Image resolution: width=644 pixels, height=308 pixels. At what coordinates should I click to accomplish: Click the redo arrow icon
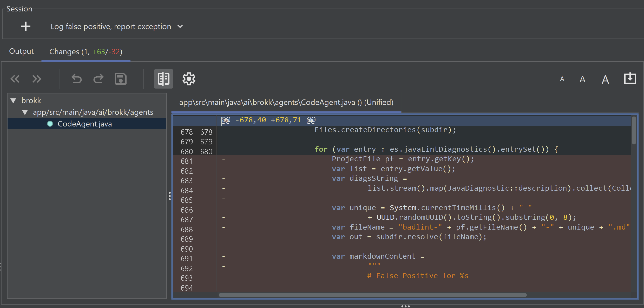98,79
